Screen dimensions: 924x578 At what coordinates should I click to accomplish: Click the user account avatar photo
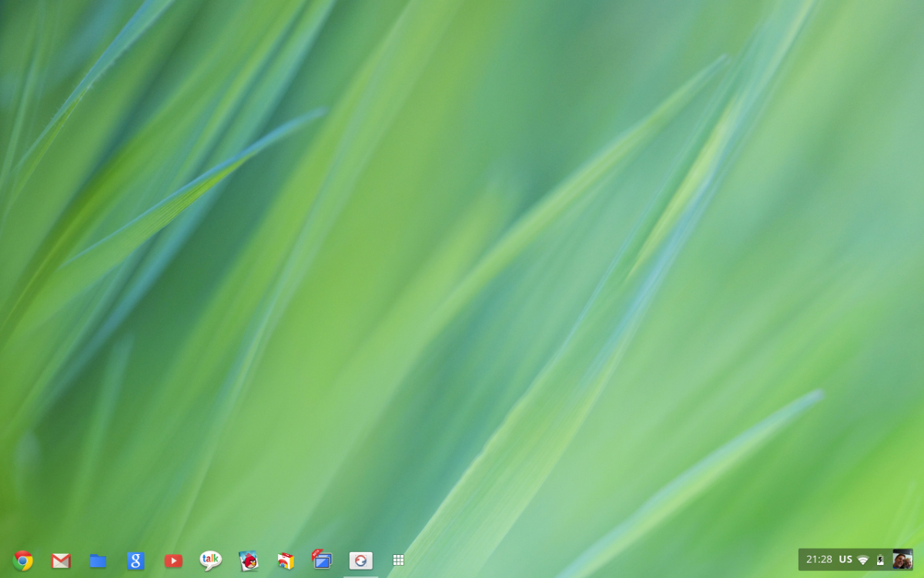[902, 560]
